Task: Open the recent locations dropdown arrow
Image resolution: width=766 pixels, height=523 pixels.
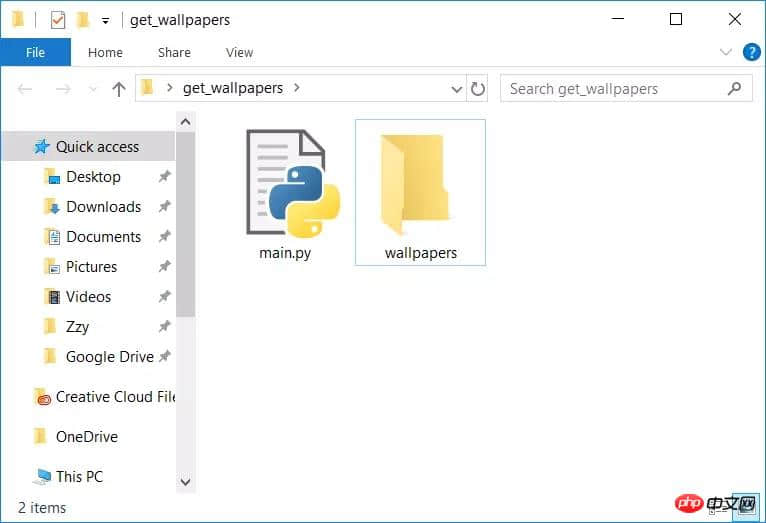Action: pyautogui.click(x=92, y=89)
